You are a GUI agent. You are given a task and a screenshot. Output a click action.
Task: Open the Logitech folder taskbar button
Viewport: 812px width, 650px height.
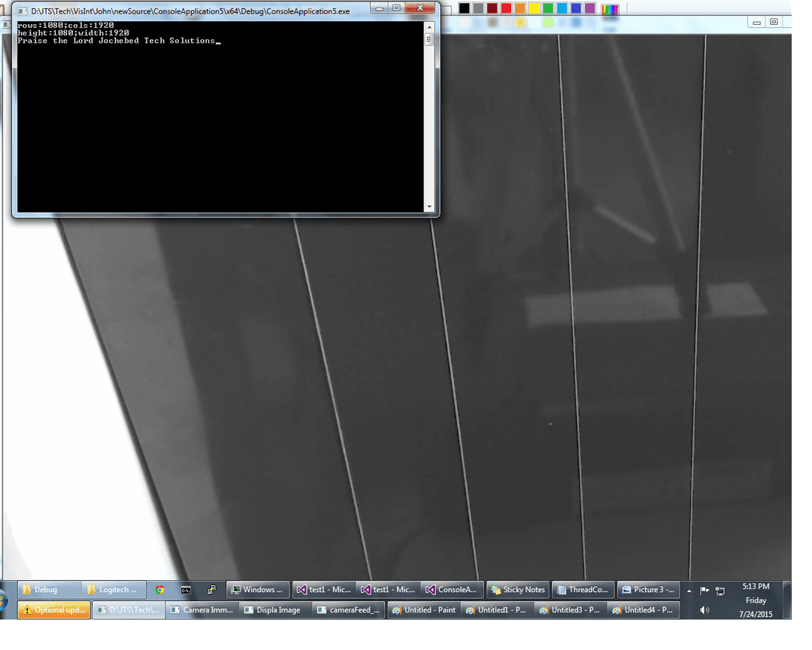pos(114,590)
